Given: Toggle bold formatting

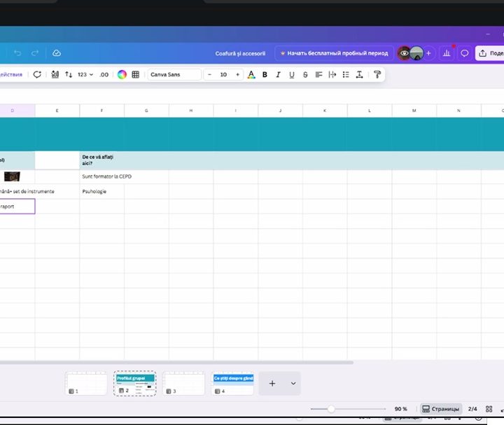Looking at the screenshot, I should coord(265,74).
